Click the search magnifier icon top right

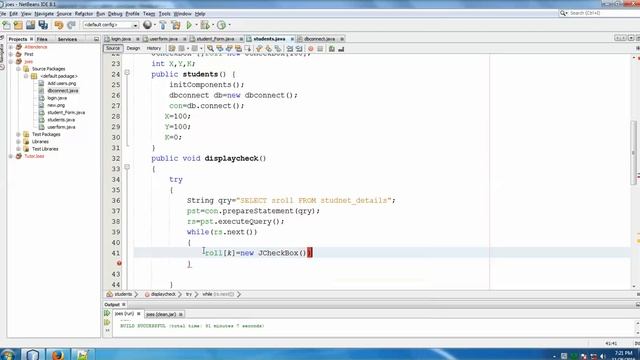tap(563, 13)
